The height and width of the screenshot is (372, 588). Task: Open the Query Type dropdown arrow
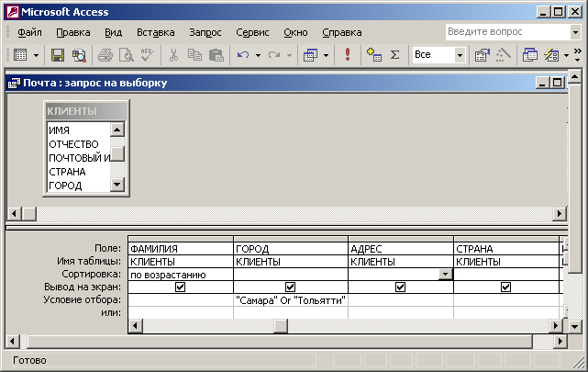tap(326, 55)
